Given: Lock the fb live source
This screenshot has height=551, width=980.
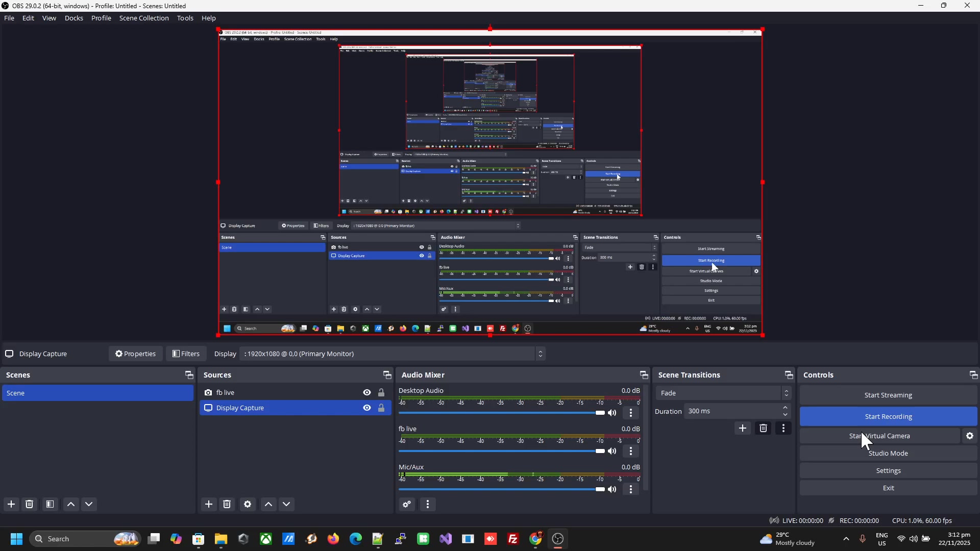Looking at the screenshot, I should (x=381, y=392).
